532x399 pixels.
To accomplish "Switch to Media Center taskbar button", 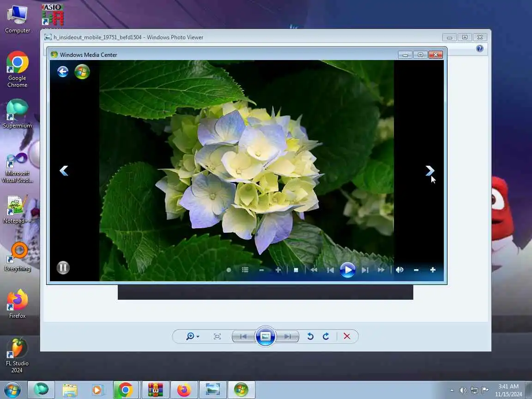I will pos(241,390).
